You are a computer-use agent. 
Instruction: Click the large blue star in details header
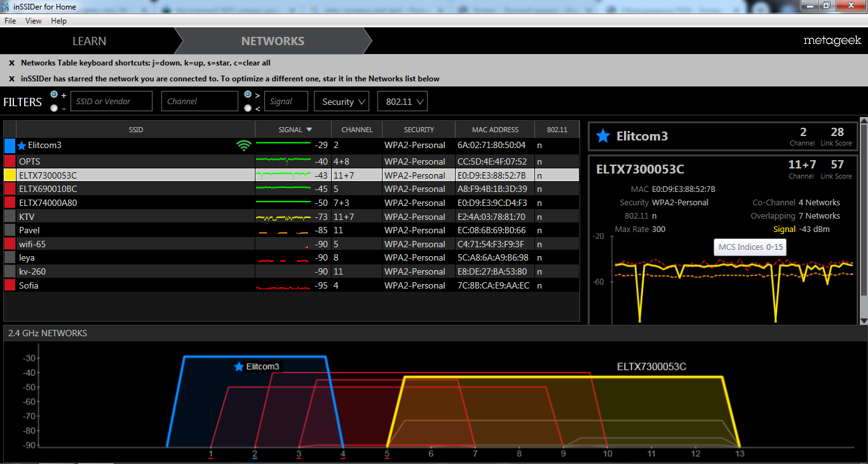604,136
